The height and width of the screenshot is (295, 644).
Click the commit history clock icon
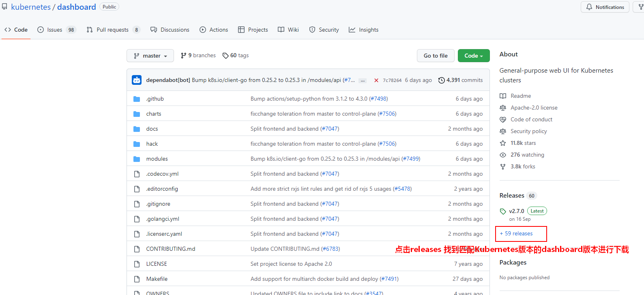point(442,80)
